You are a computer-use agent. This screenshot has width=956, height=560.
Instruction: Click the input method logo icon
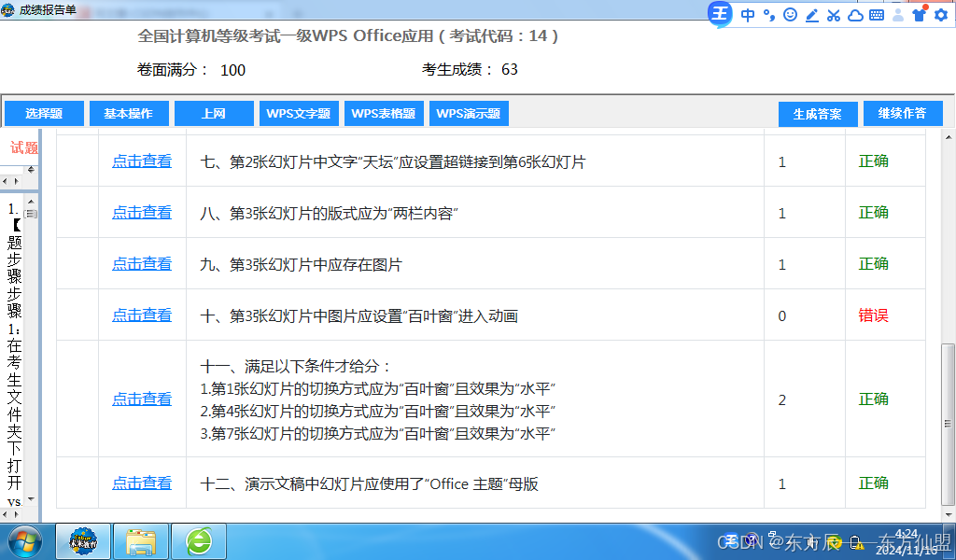point(720,13)
